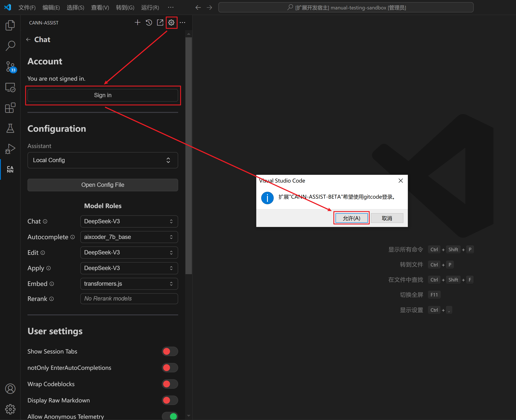The image size is (516, 420).
Task: Enable the Show Session Tabs toggle
Action: point(170,351)
